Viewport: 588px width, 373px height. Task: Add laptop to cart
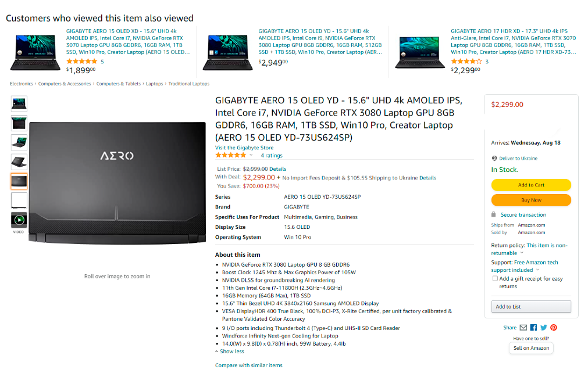click(x=531, y=185)
